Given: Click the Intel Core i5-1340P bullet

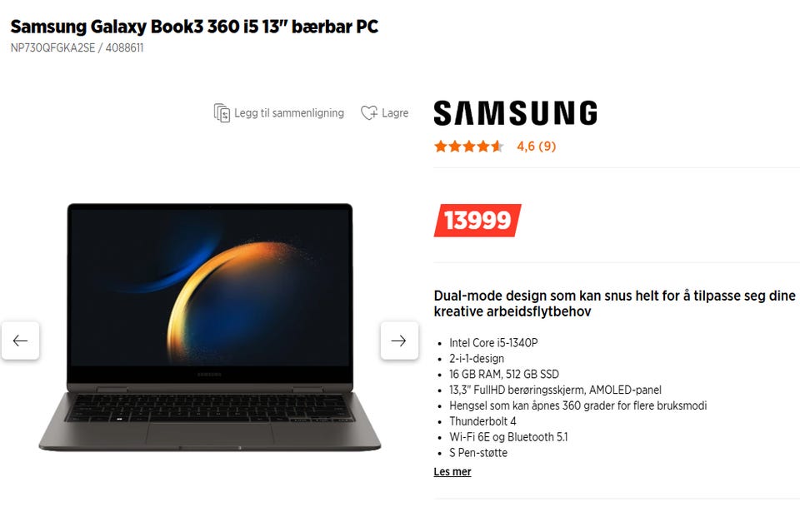Looking at the screenshot, I should (x=493, y=343).
